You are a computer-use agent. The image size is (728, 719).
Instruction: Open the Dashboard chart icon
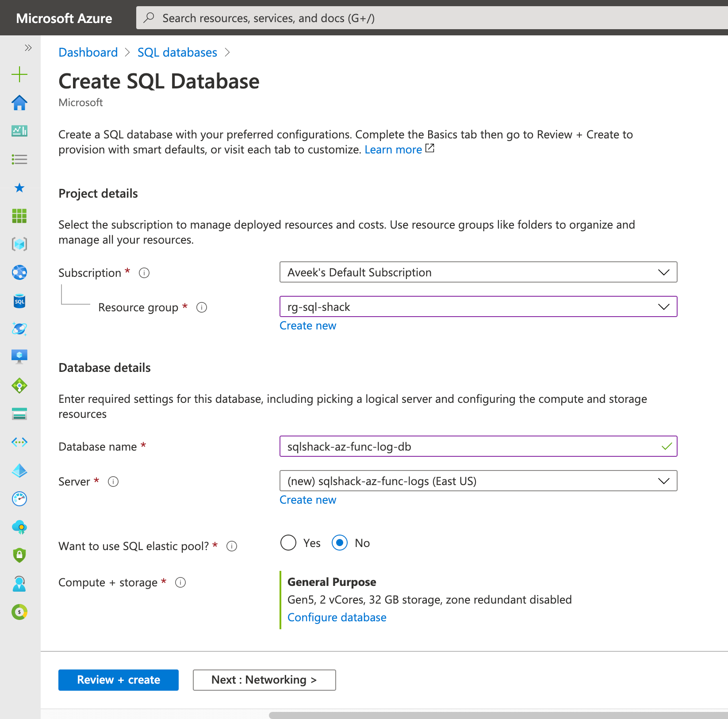(x=19, y=131)
